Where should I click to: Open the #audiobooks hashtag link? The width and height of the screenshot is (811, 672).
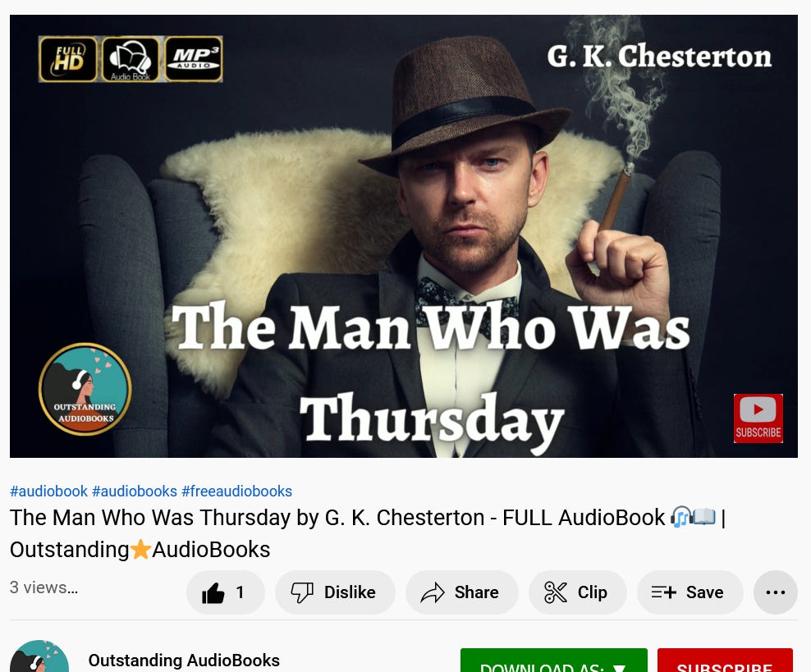pos(135,491)
